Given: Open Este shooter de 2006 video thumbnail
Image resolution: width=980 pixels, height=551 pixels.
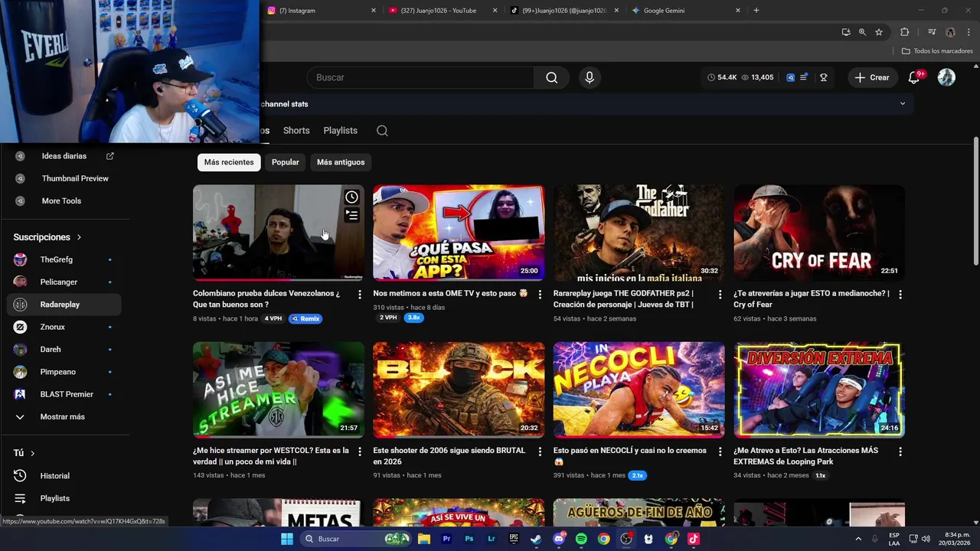Looking at the screenshot, I should [x=459, y=390].
